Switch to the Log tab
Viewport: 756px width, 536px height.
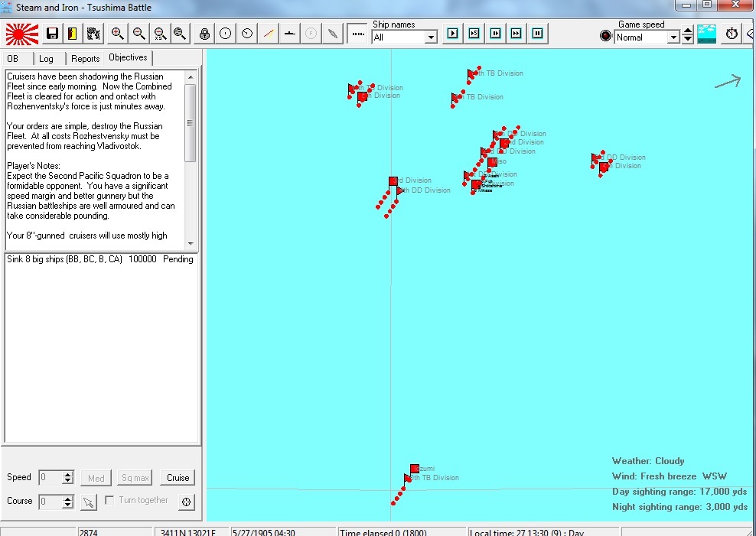point(46,59)
